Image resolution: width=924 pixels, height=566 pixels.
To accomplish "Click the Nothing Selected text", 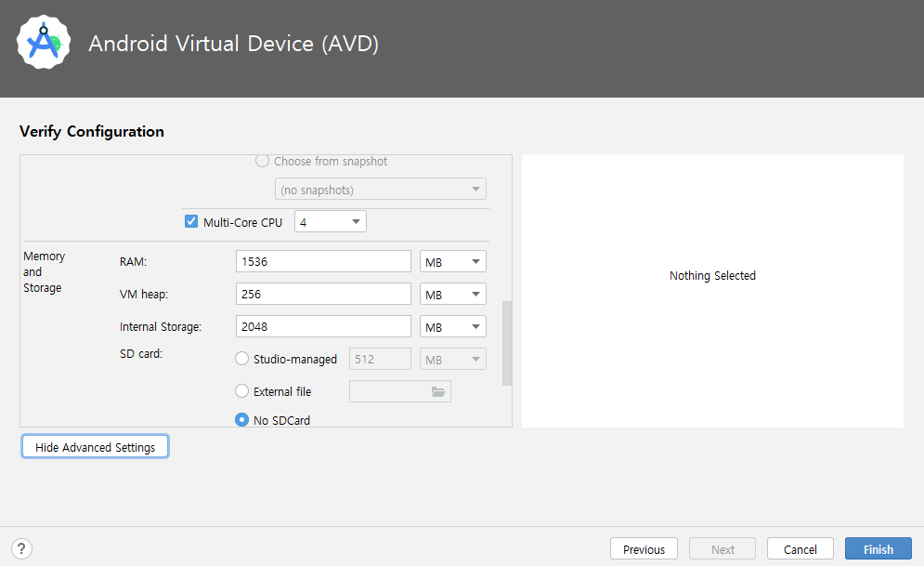I will coord(712,275).
